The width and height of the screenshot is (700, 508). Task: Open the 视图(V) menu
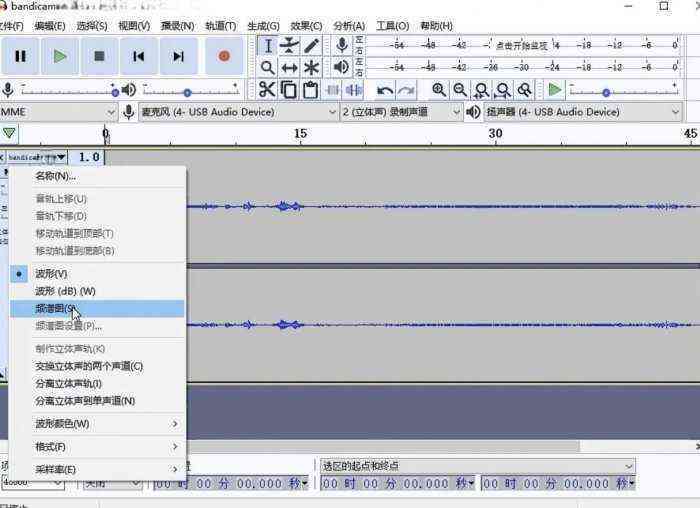coord(134,26)
